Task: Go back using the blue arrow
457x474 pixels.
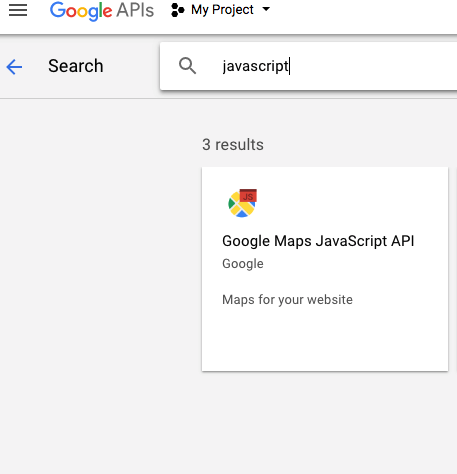Action: (14, 67)
